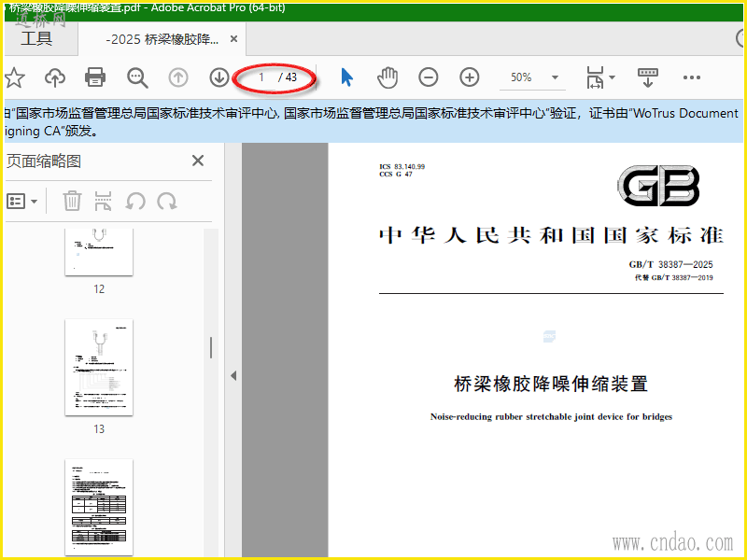747x560 pixels.
Task: Click the CCS G 47 text
Action: (x=396, y=175)
